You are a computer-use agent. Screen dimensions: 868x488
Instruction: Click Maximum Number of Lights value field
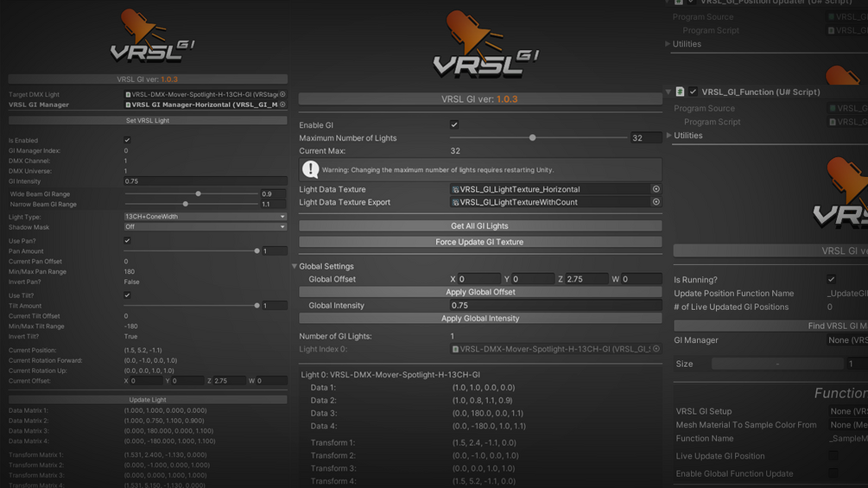coord(646,138)
